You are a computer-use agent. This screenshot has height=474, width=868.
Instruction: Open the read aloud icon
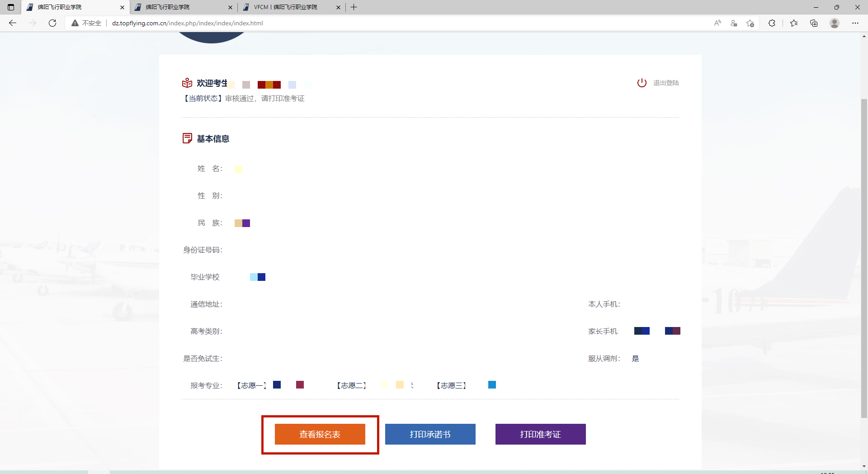[717, 23]
